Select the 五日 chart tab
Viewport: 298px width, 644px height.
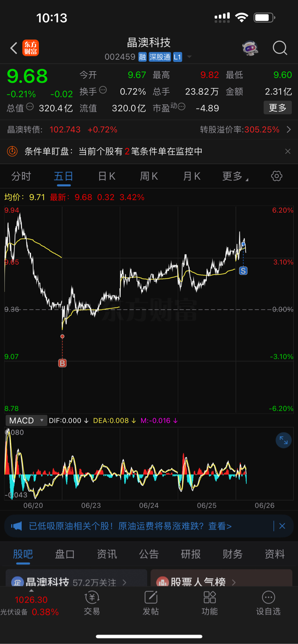click(64, 176)
